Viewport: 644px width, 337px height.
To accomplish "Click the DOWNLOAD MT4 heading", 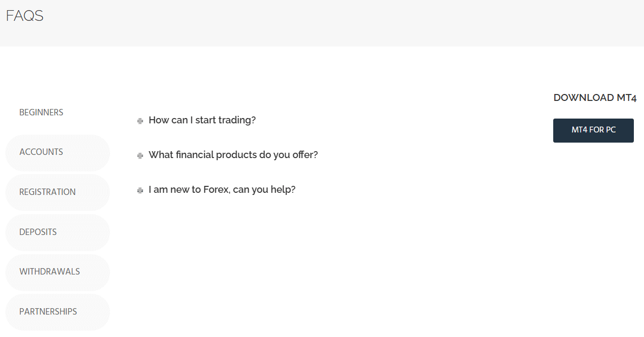I will (594, 97).
